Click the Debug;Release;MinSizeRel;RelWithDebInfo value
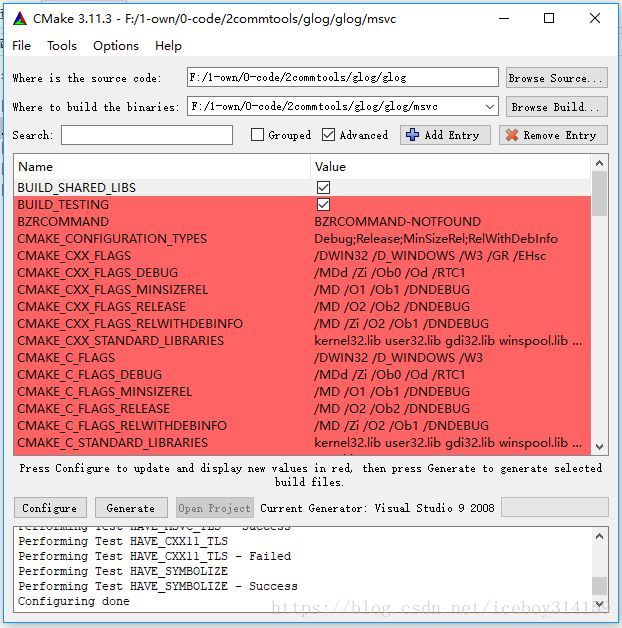This screenshot has width=622, height=628. (436, 238)
